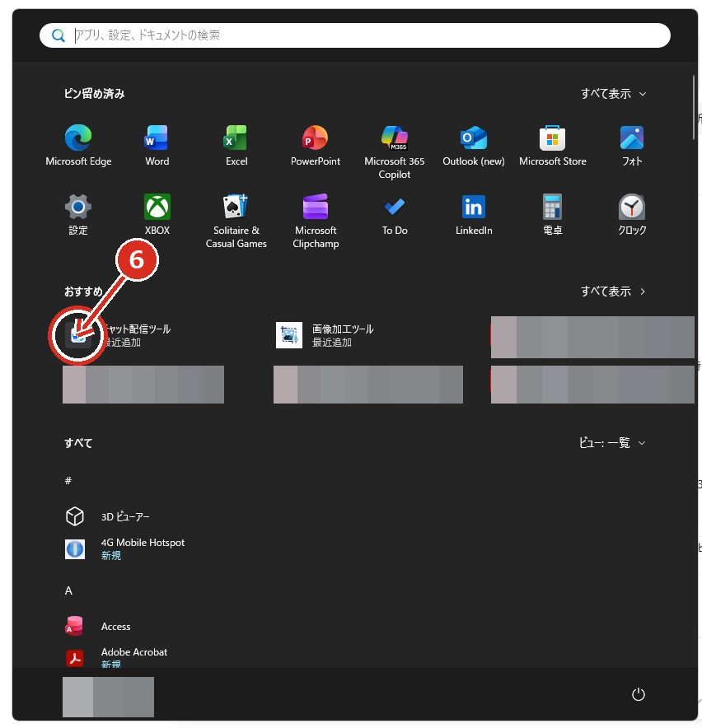Launch PowerPoint pinned app

[316, 145]
